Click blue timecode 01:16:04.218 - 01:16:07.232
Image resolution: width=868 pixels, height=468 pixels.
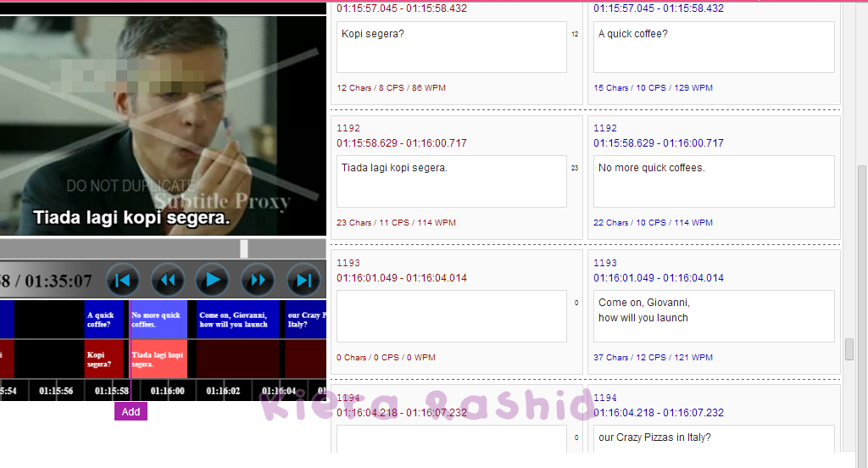[x=659, y=413]
